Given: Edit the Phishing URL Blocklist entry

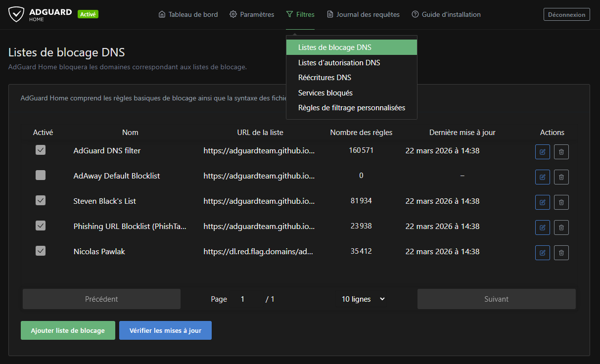Looking at the screenshot, I should [x=543, y=227].
